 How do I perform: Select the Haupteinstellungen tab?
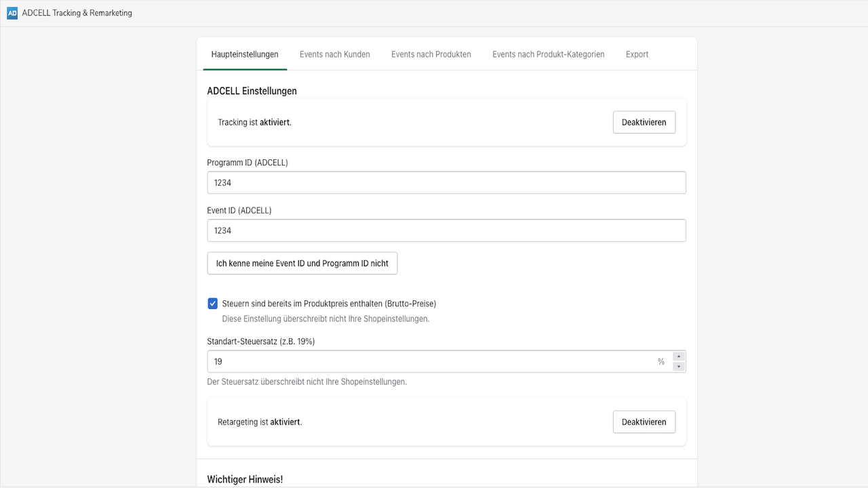tap(245, 54)
